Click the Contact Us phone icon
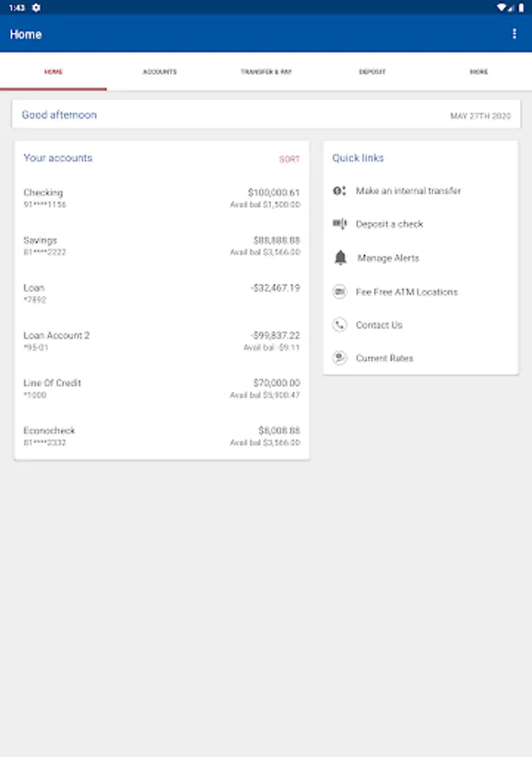The image size is (532, 757). 340,325
